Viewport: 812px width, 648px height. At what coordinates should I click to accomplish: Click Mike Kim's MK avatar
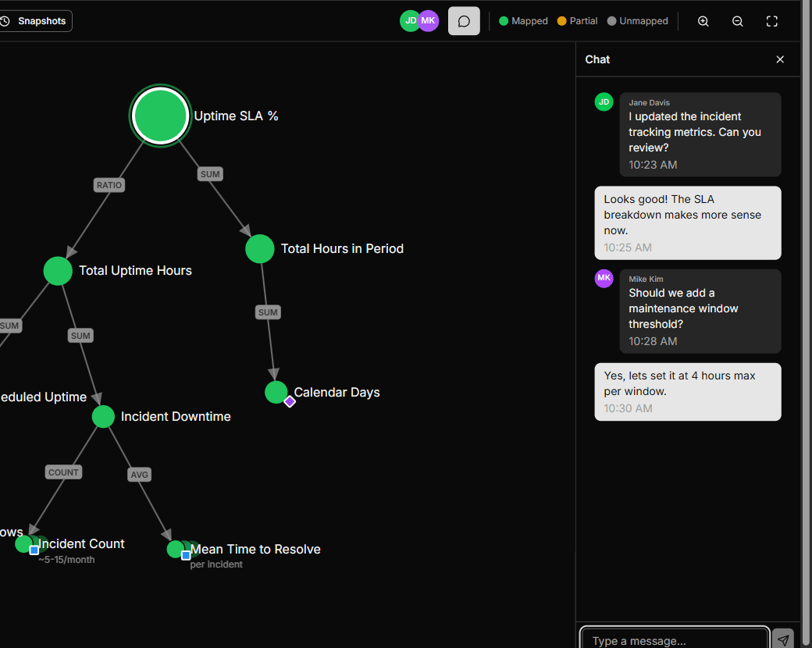[x=429, y=21]
